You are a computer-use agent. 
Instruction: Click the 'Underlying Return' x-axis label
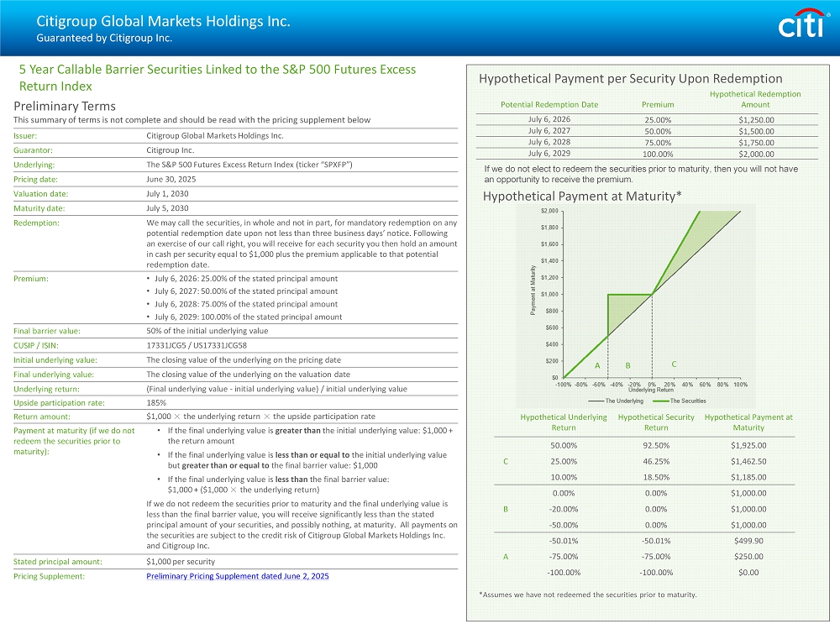click(x=651, y=391)
